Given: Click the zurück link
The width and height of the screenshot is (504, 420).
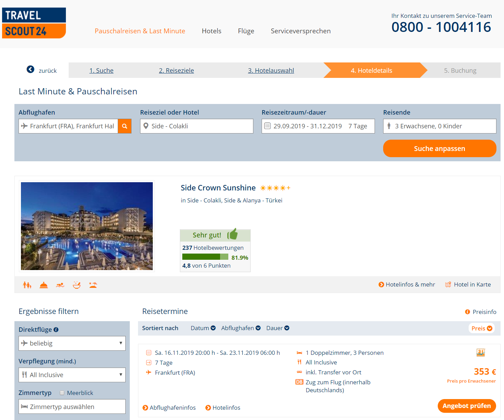Looking at the screenshot, I should pyautogui.click(x=48, y=71).
